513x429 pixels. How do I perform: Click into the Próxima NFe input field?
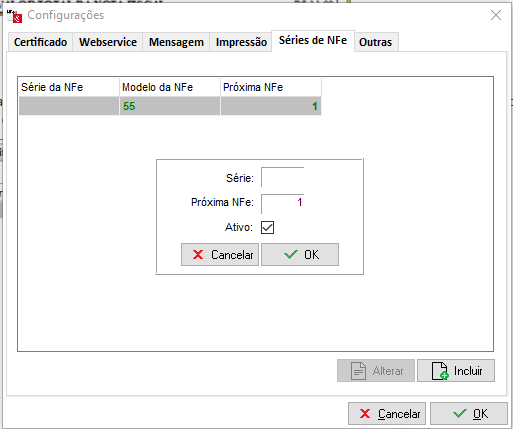(x=283, y=203)
